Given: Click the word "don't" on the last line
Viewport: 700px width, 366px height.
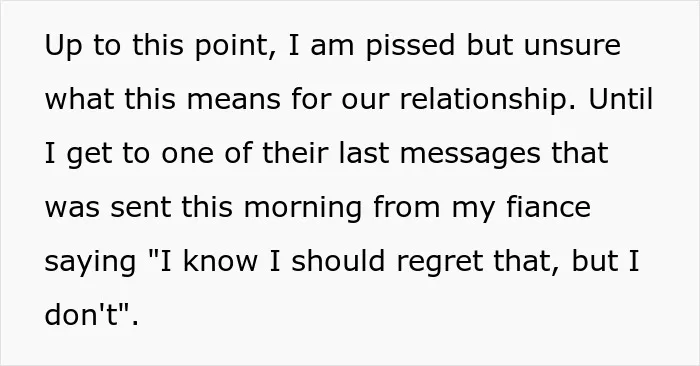Looking at the screenshot, I should (x=83, y=314).
